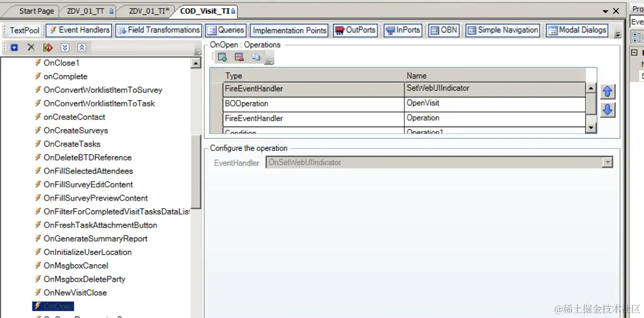Open the OBN view
Viewport: 644px width, 318px height.
pyautogui.click(x=443, y=30)
